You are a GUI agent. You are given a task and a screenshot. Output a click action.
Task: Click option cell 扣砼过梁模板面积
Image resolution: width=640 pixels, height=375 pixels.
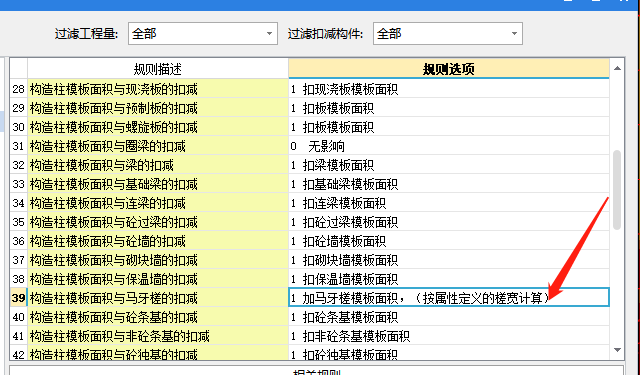coord(449,222)
